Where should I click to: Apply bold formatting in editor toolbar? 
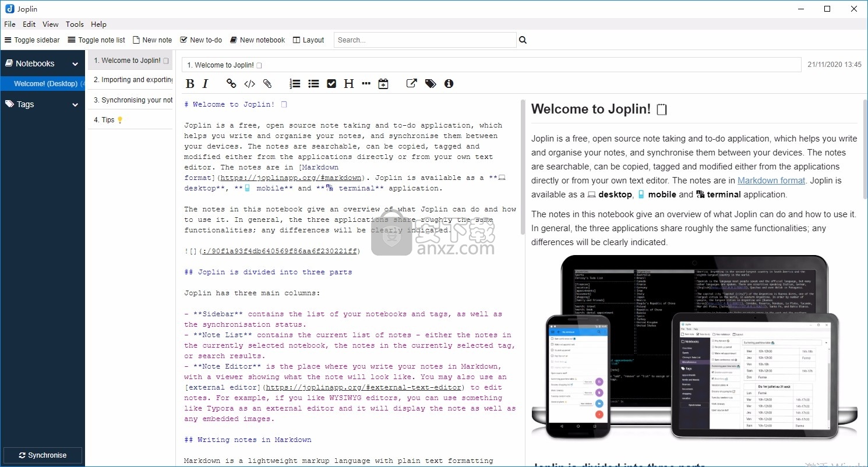tap(190, 84)
